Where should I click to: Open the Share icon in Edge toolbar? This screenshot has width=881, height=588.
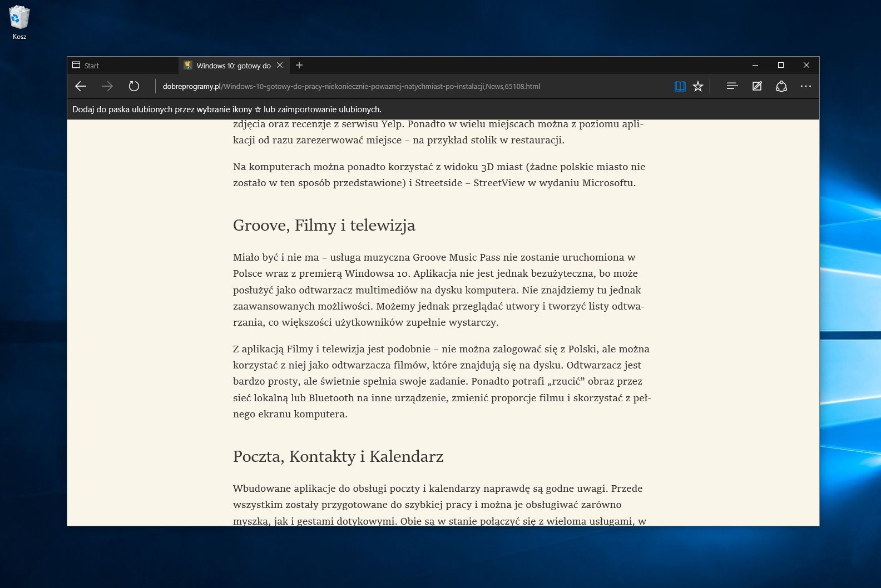pos(781,86)
